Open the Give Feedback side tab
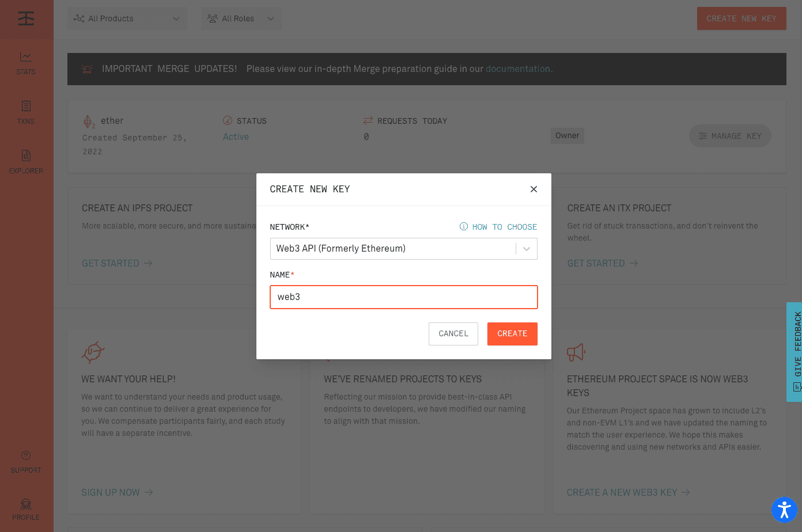 point(795,352)
